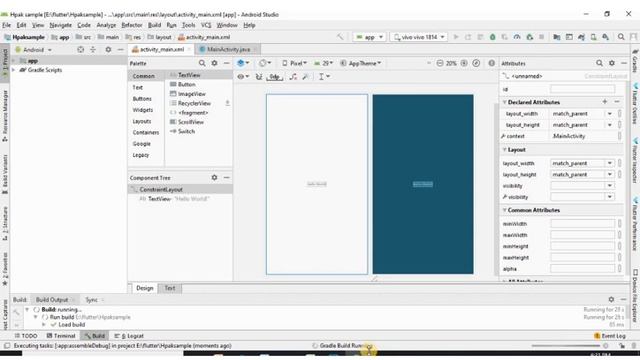
Task: Collapse the Common Attributes section
Action: [x=504, y=210]
